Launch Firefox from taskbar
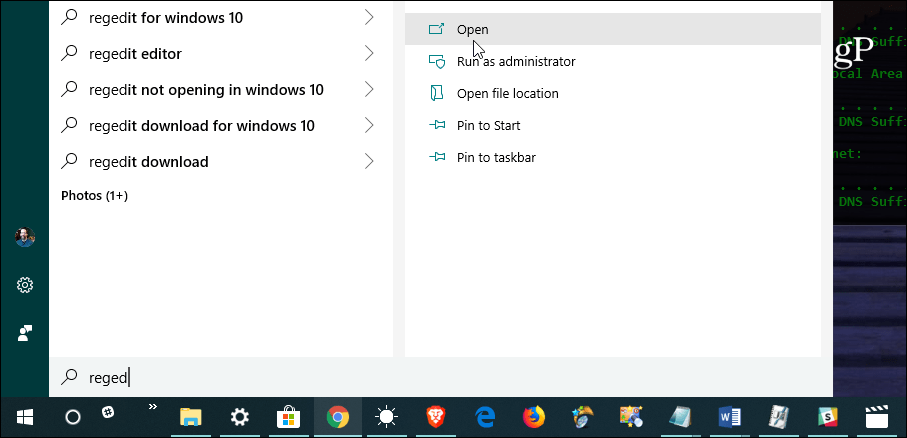Viewport: 907px width, 438px height. pos(534,417)
